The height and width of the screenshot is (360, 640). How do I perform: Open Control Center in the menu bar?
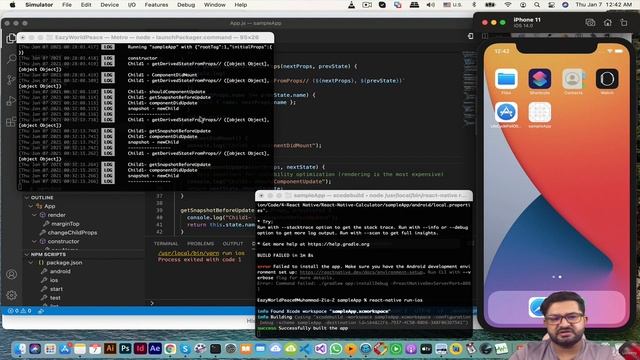(x=551, y=5)
